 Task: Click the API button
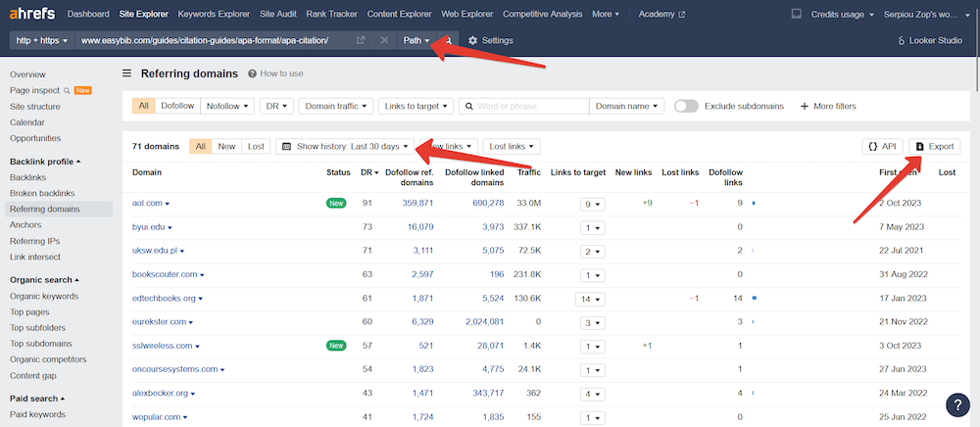coord(881,146)
